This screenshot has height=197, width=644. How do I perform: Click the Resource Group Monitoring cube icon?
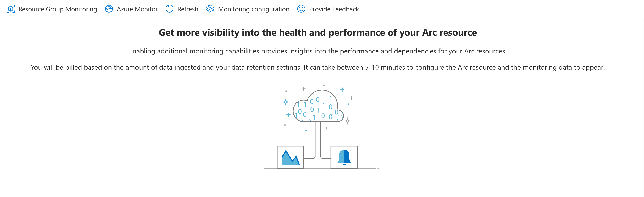pyautogui.click(x=10, y=9)
